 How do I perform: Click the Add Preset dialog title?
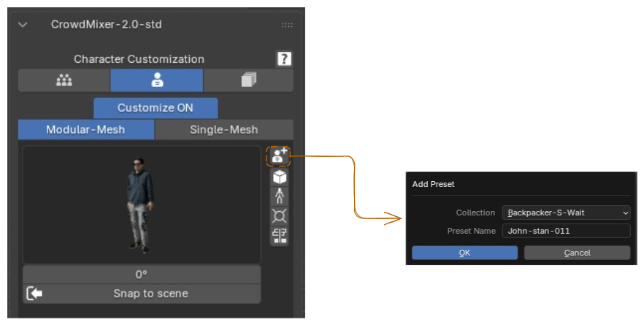(x=433, y=184)
